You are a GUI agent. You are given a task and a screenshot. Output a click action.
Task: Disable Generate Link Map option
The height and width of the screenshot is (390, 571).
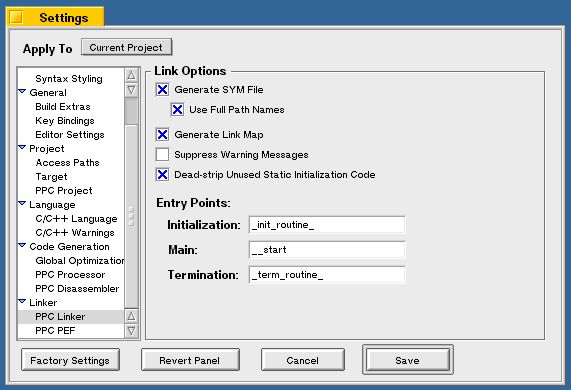click(x=162, y=134)
